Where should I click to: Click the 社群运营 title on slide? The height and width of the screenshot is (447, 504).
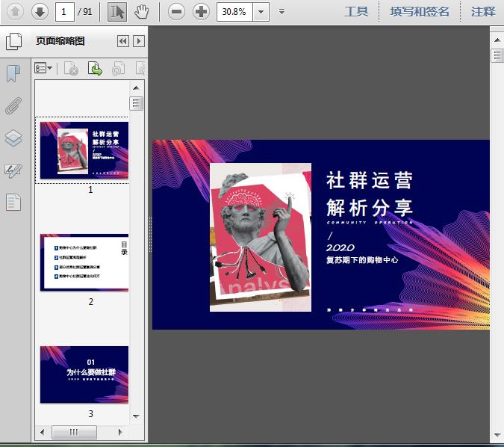click(x=370, y=180)
